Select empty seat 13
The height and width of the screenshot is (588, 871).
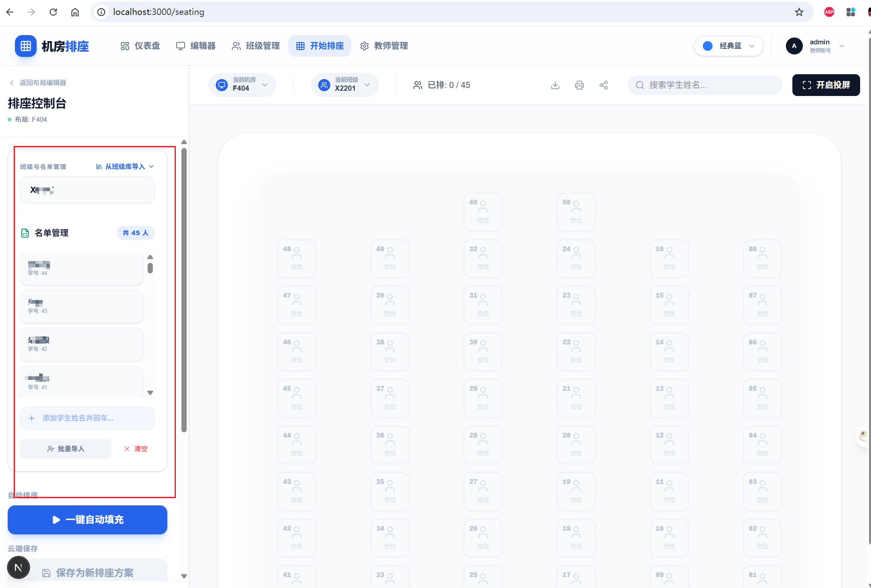[x=669, y=398]
